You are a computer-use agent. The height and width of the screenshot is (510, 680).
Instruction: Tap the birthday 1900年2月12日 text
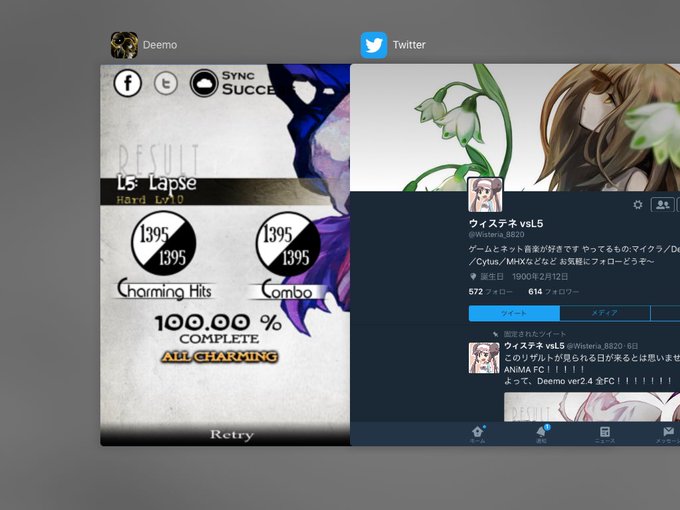click(x=540, y=277)
